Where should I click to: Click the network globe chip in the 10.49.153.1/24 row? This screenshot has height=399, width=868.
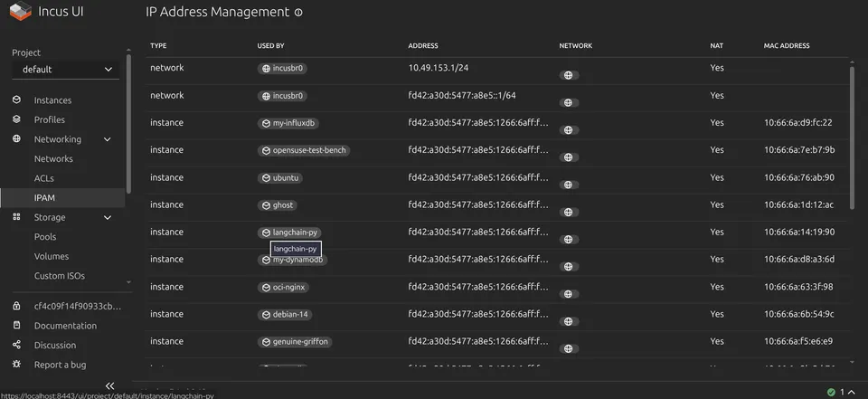click(569, 75)
